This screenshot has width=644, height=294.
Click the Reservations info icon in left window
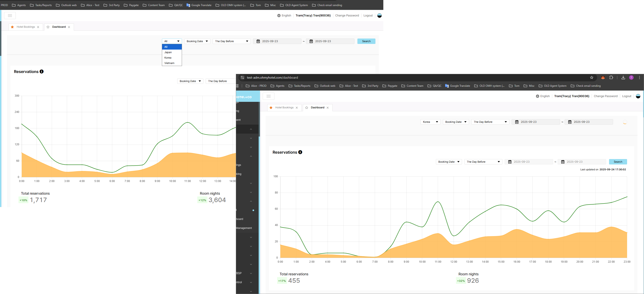pyautogui.click(x=42, y=71)
